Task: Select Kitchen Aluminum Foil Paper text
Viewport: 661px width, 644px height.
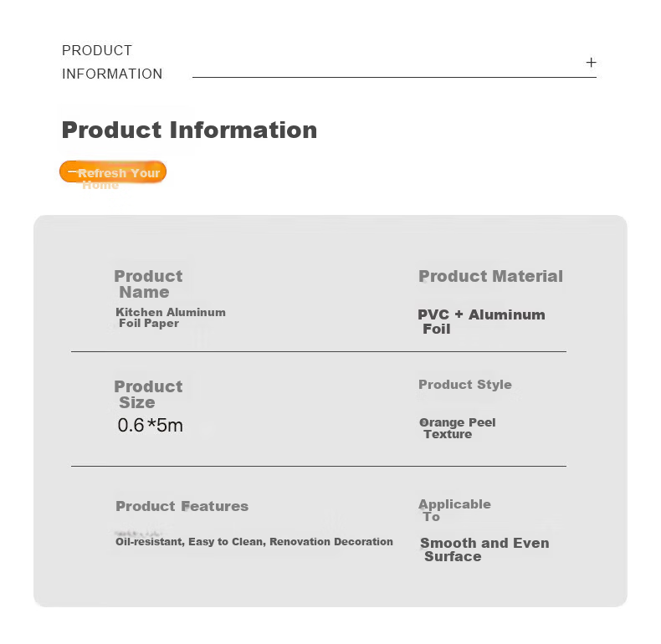Action: pos(171,317)
